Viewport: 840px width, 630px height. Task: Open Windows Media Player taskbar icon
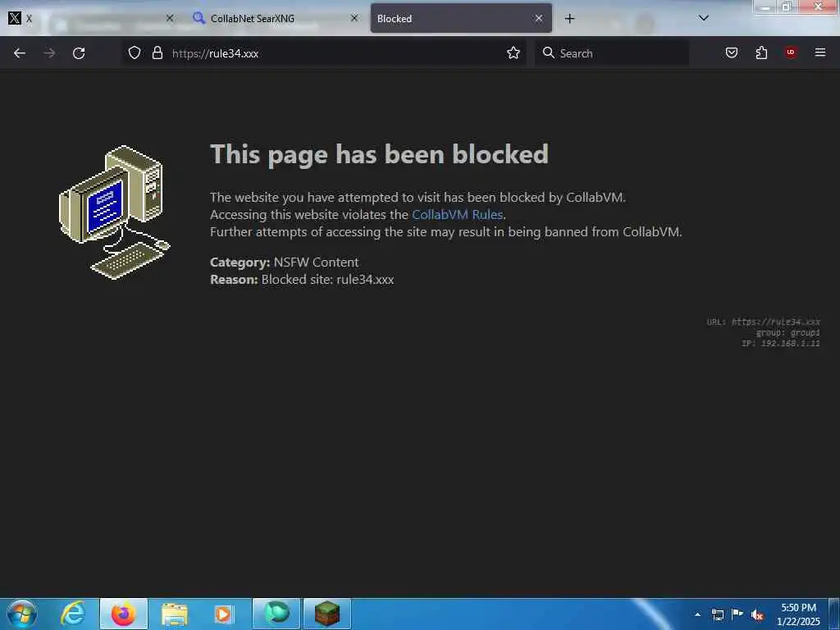224,614
